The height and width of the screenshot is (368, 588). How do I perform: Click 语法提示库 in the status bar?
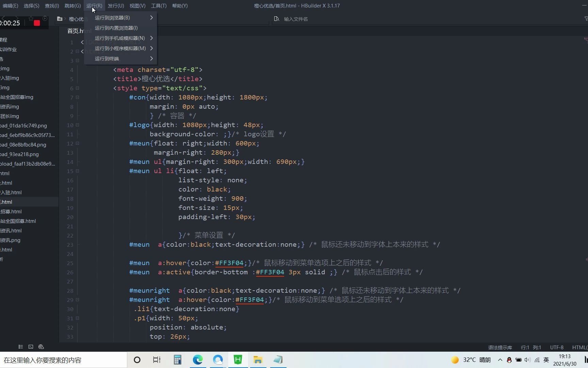coord(500,348)
